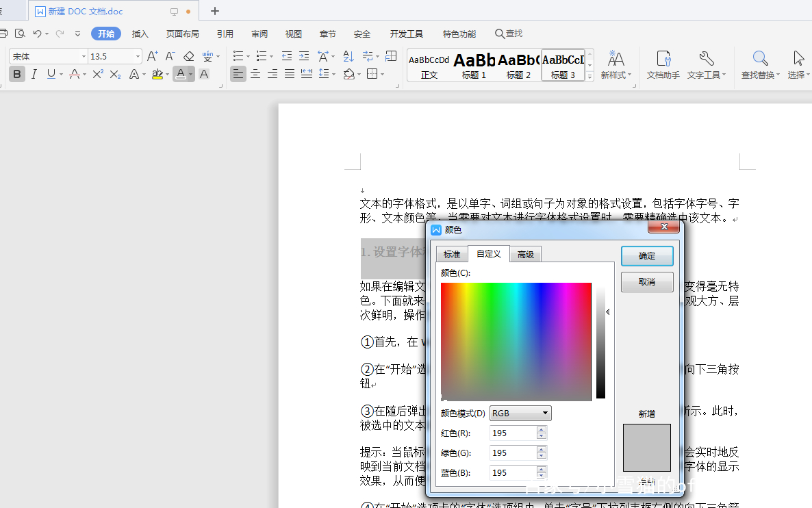The width and height of the screenshot is (812, 508).
Task: Open a new document tab
Action: click(x=215, y=11)
